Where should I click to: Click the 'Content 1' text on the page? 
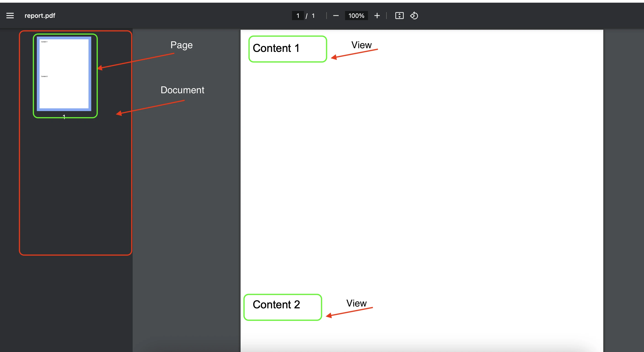276,48
